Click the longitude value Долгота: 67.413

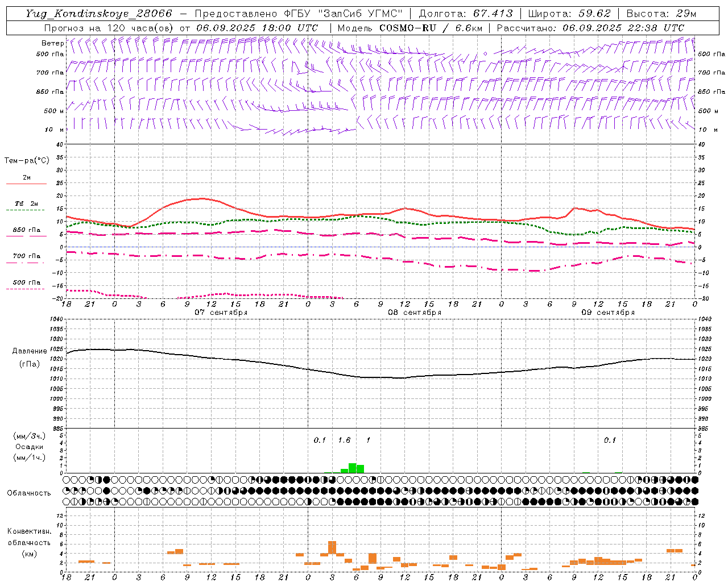coord(466,14)
